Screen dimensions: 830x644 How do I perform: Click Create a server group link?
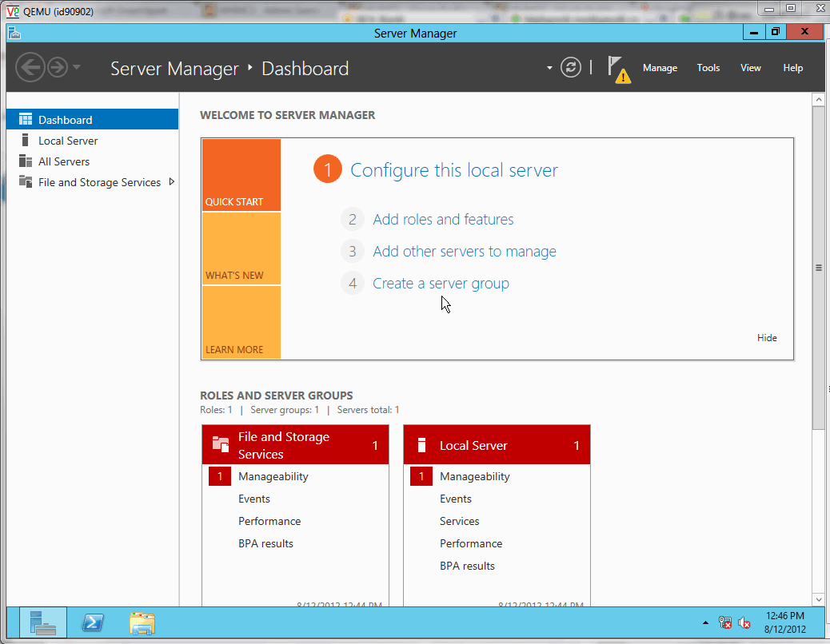(441, 284)
